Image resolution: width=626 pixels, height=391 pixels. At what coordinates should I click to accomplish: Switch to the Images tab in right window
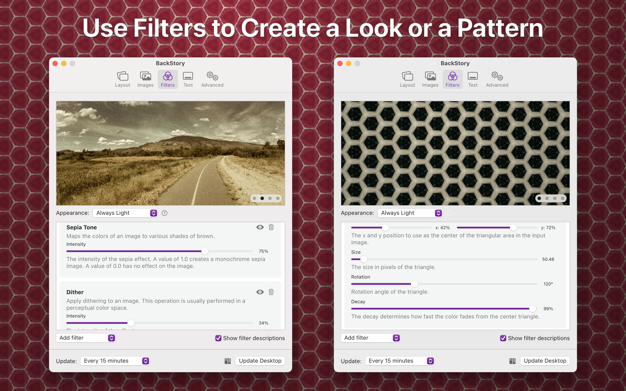(430, 79)
